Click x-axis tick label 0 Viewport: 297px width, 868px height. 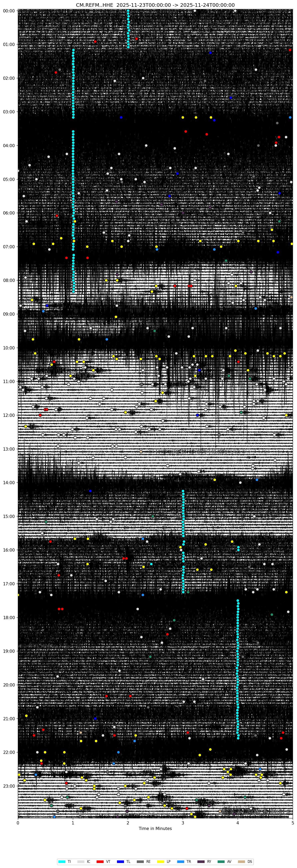[18, 822]
